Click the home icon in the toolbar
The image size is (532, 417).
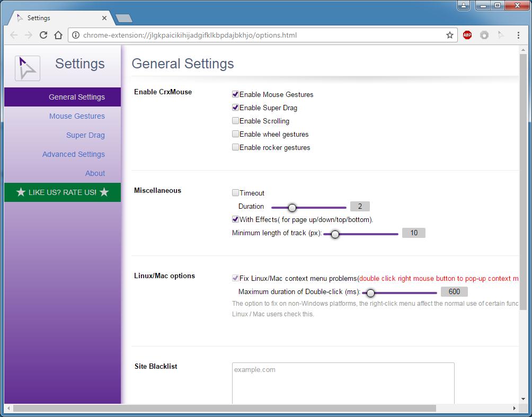(x=59, y=35)
